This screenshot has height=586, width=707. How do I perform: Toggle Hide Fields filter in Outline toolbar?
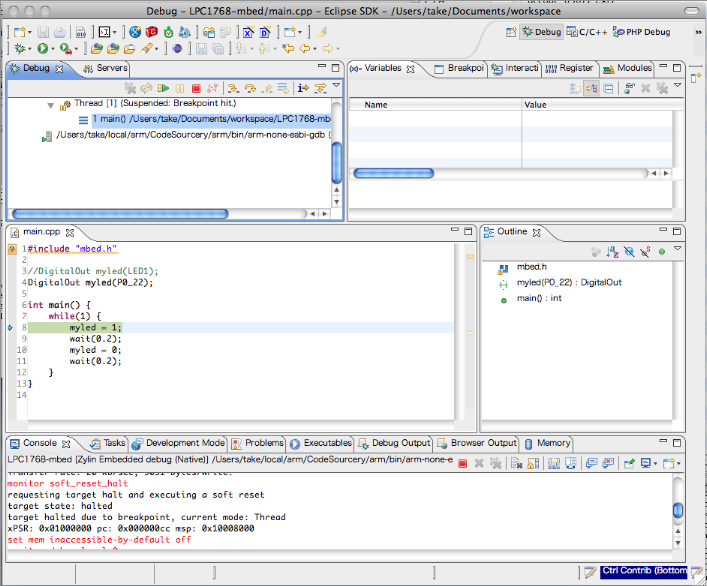click(628, 252)
